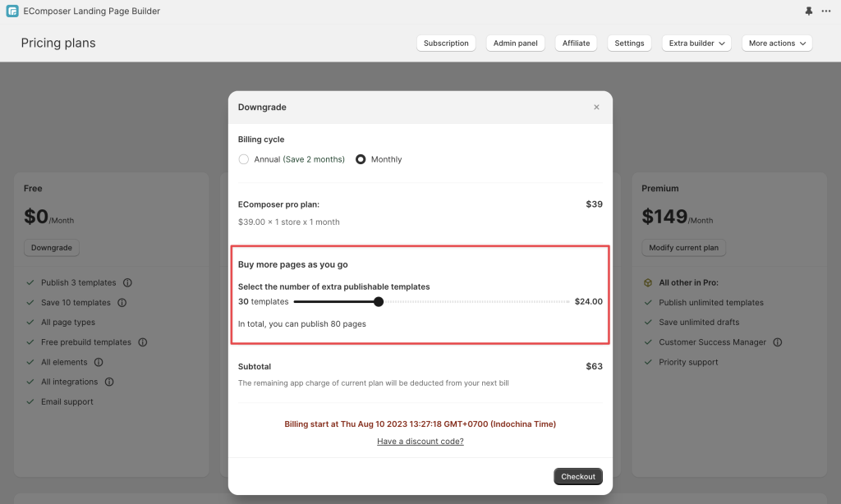Click Modify current plan on Premium

[x=683, y=248]
